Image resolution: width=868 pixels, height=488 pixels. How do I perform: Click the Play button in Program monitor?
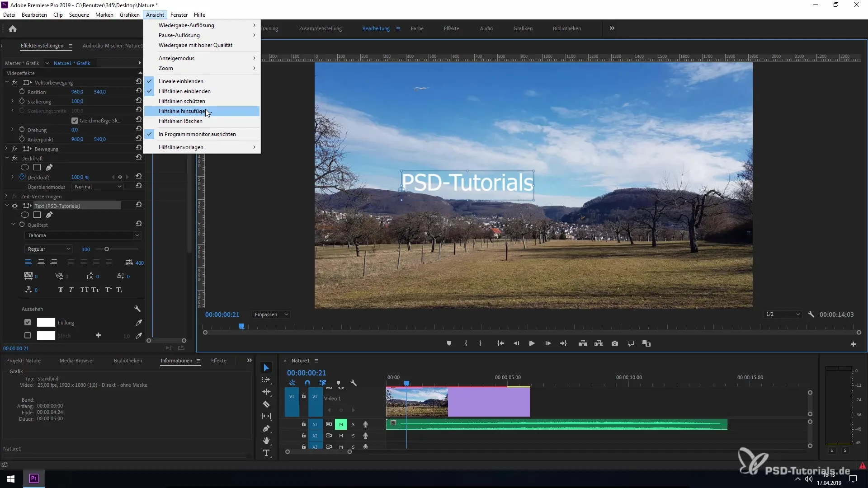click(532, 343)
